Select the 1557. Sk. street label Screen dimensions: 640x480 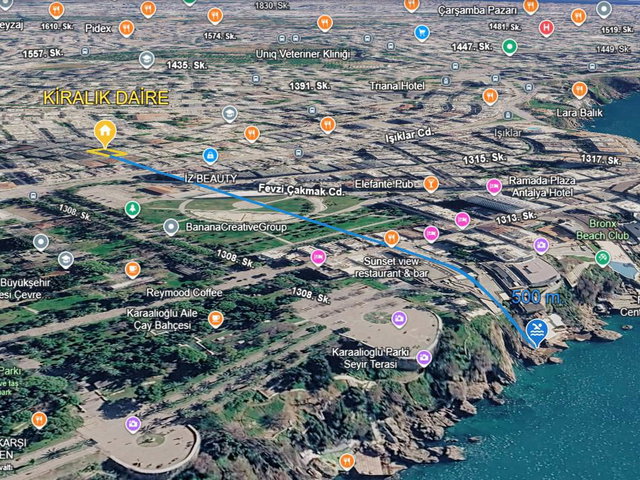pos(43,53)
